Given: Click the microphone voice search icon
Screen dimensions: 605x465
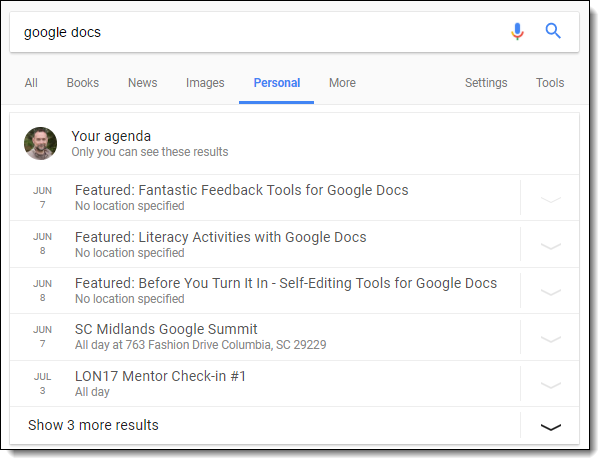Looking at the screenshot, I should point(517,31).
